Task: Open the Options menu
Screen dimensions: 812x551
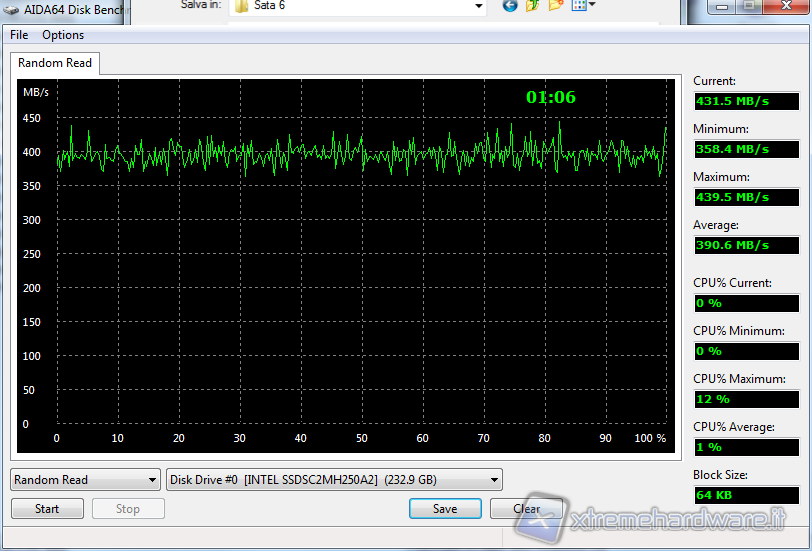Action: click(63, 35)
